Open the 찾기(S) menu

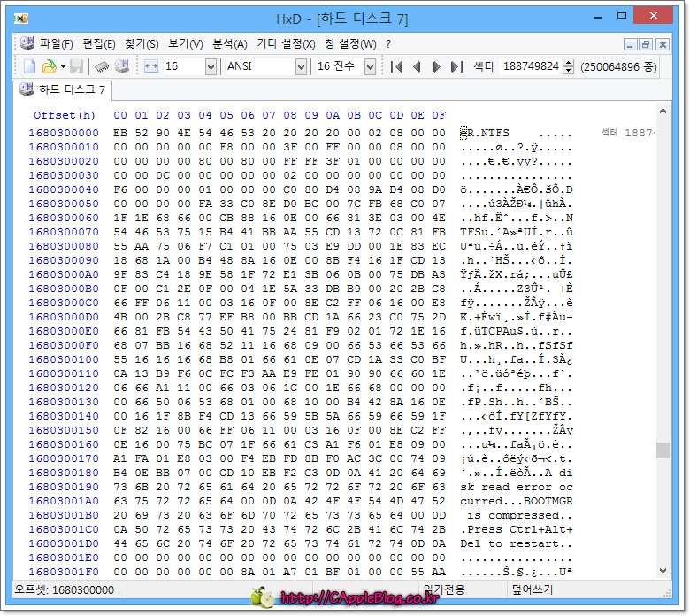pos(142,43)
